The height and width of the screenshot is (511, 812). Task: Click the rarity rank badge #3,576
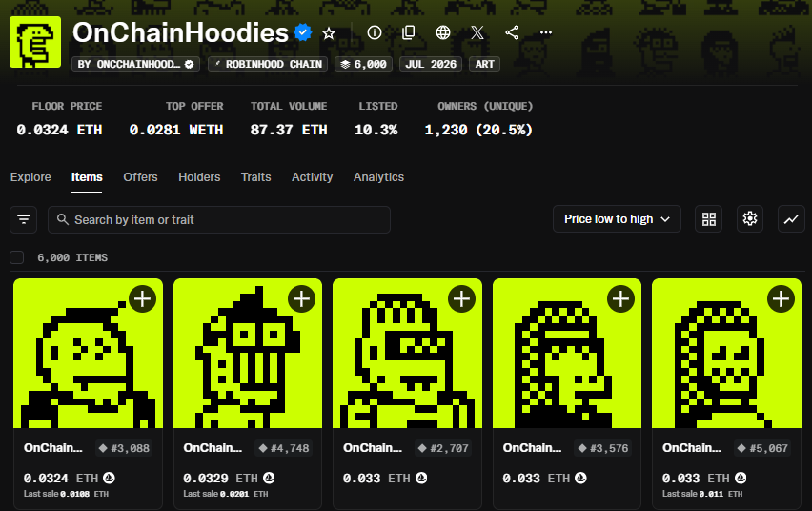coord(603,448)
